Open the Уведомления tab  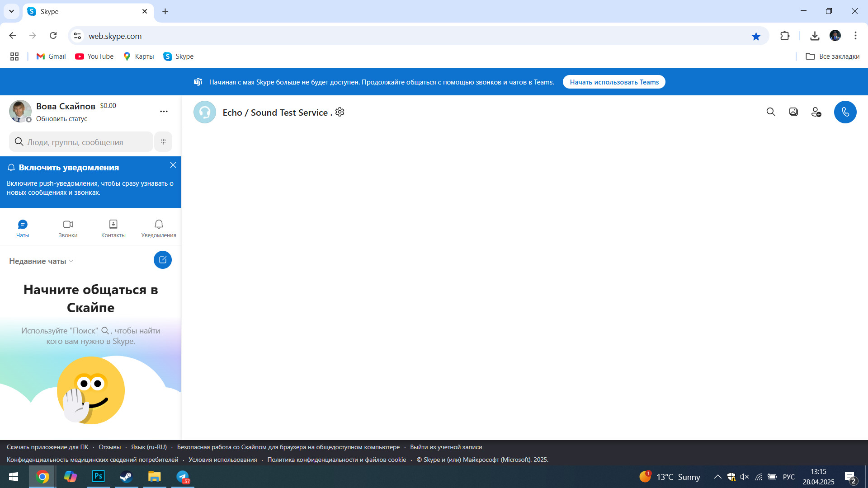158,228
